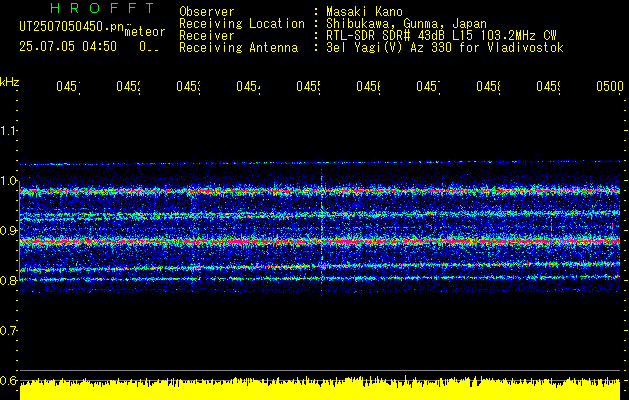This screenshot has height=400, width=629.
Task: Click the 0.8 frequency axis label
Action: 8,280
